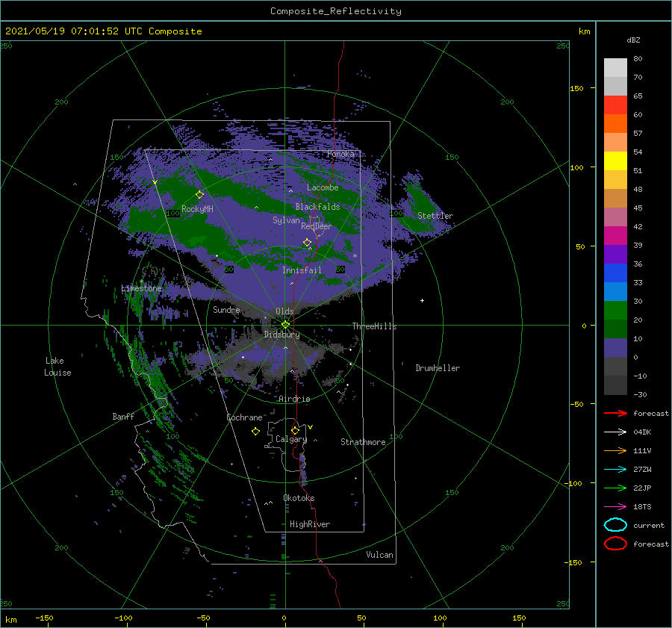The height and width of the screenshot is (628, 672).
Task: Click the white 04DK arrow in the legend
Action: (615, 432)
